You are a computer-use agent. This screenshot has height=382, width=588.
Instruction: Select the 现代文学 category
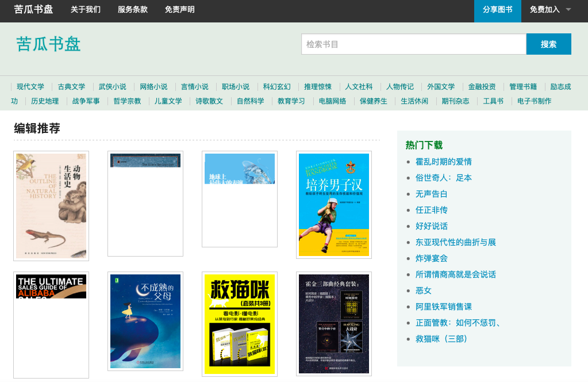point(30,87)
